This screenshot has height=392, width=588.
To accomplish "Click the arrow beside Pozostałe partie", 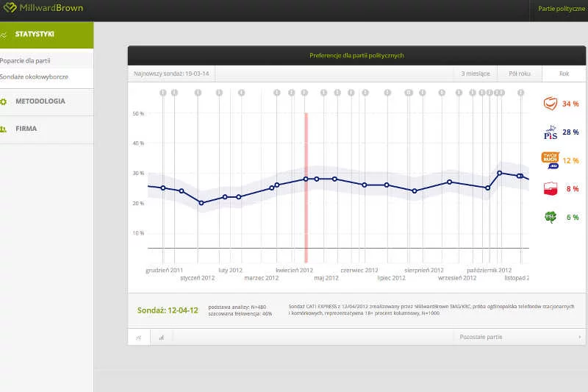I will click(x=579, y=338).
